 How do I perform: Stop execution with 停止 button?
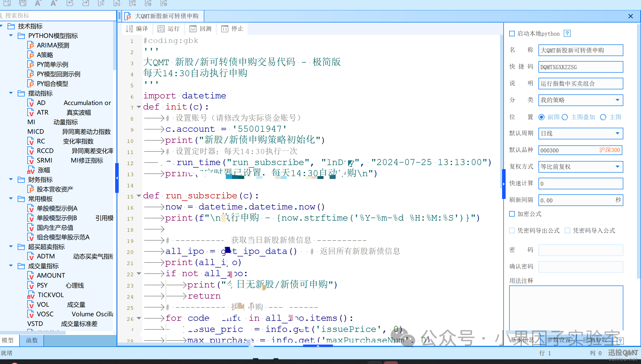[232, 29]
